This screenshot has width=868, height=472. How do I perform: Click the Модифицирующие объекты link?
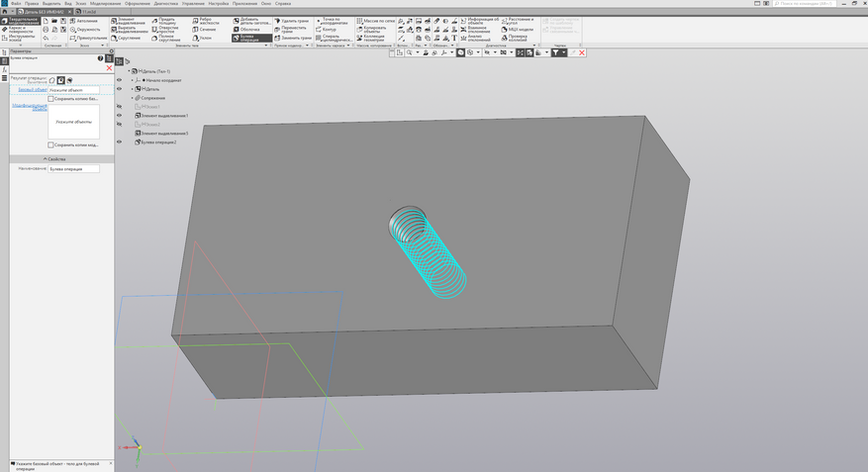30,107
